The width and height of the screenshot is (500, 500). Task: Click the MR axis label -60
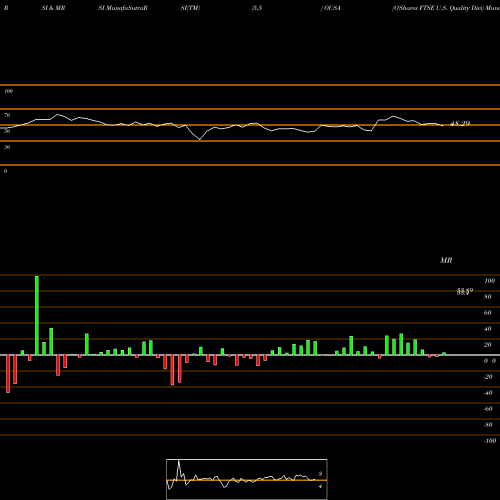click(x=488, y=409)
